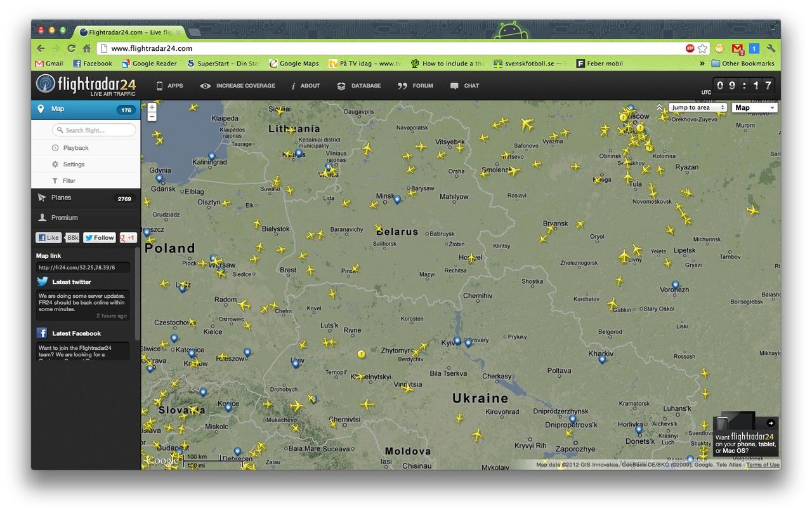Image resolution: width=812 pixels, height=513 pixels.
Task: Click the blue numbered extension icon
Action: (x=754, y=48)
